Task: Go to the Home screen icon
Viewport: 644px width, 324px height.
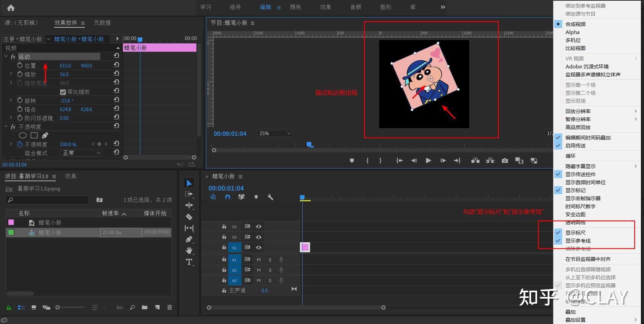Action: point(11,8)
